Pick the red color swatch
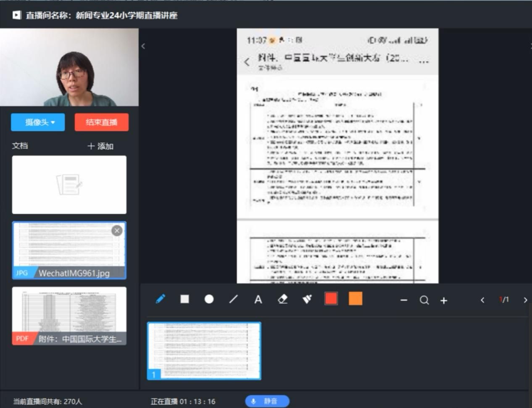This screenshot has width=532, height=408. point(331,299)
